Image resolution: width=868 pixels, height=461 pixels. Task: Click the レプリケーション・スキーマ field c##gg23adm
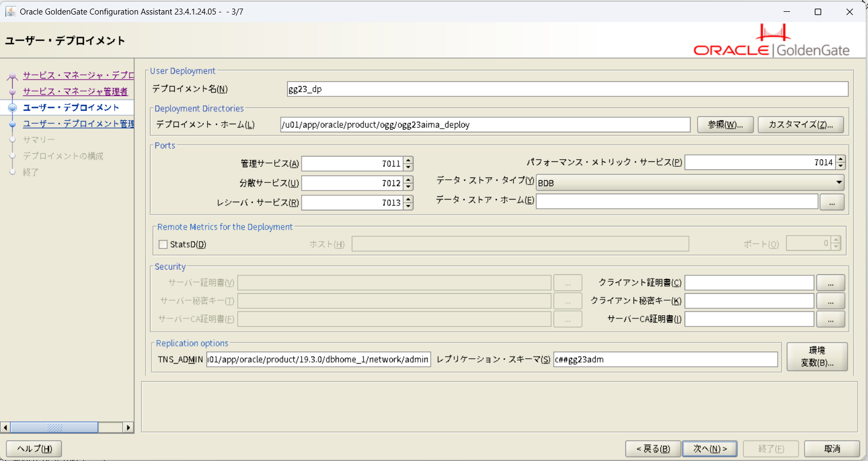point(665,359)
